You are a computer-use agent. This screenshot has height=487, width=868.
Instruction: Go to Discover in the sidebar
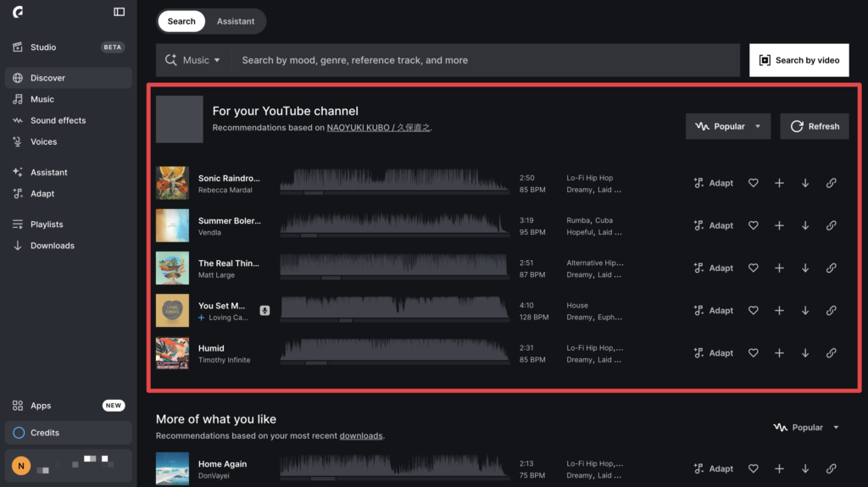tap(69, 78)
